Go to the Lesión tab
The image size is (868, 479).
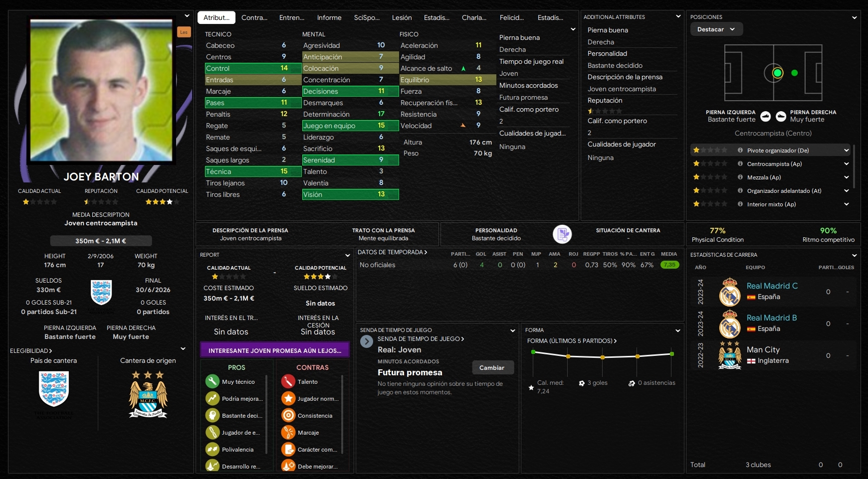pos(402,17)
